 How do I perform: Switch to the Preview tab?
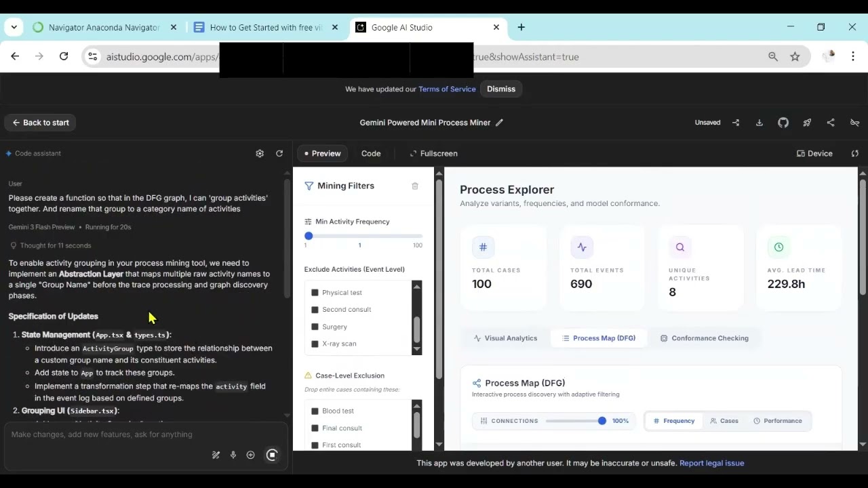(x=323, y=154)
